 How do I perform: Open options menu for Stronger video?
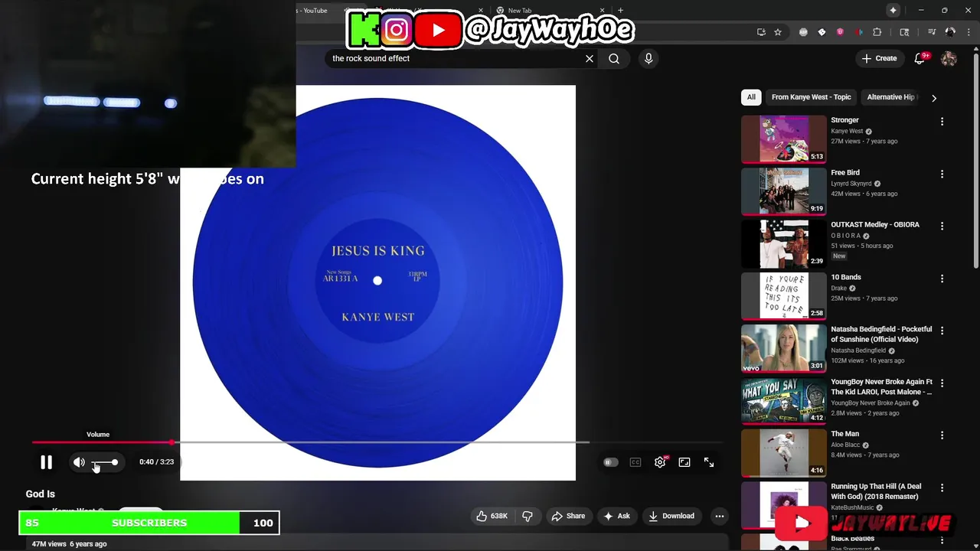click(942, 122)
